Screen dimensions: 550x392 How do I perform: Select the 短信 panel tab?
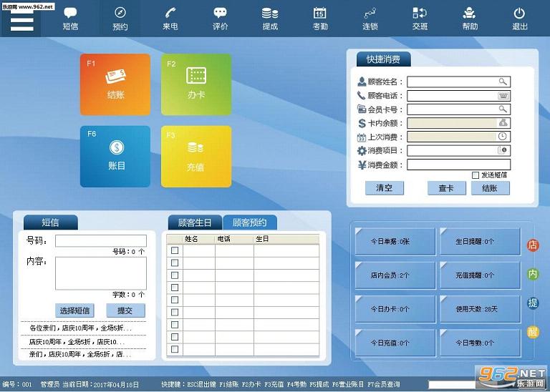(51, 222)
